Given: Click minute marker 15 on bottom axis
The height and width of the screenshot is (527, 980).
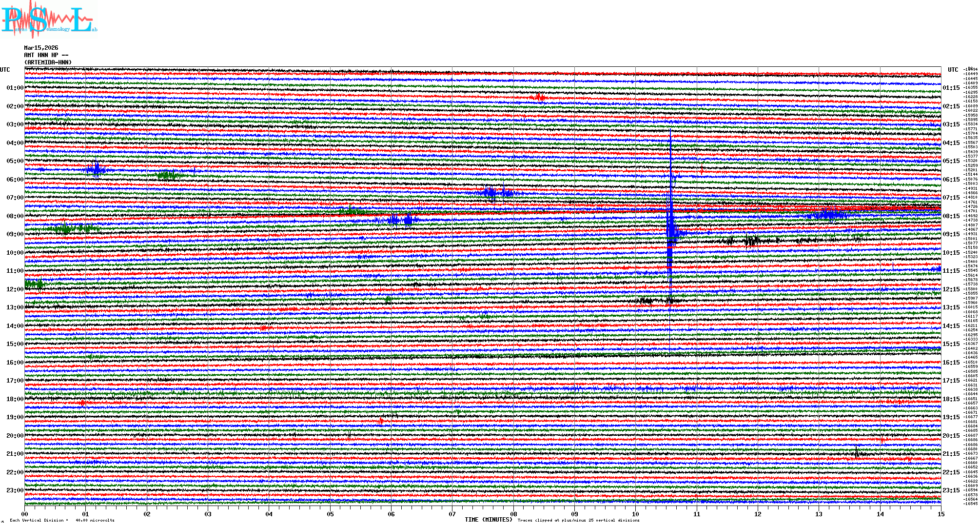Looking at the screenshot, I should (941, 514).
